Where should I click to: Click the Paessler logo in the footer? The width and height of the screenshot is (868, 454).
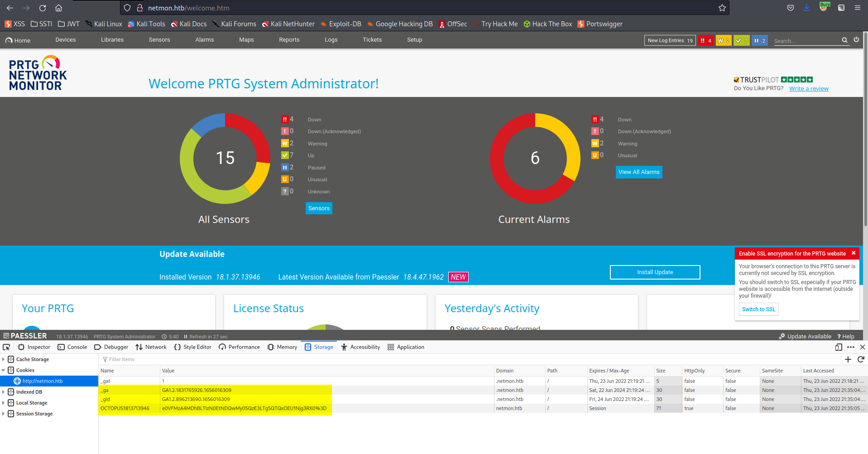tap(25, 336)
